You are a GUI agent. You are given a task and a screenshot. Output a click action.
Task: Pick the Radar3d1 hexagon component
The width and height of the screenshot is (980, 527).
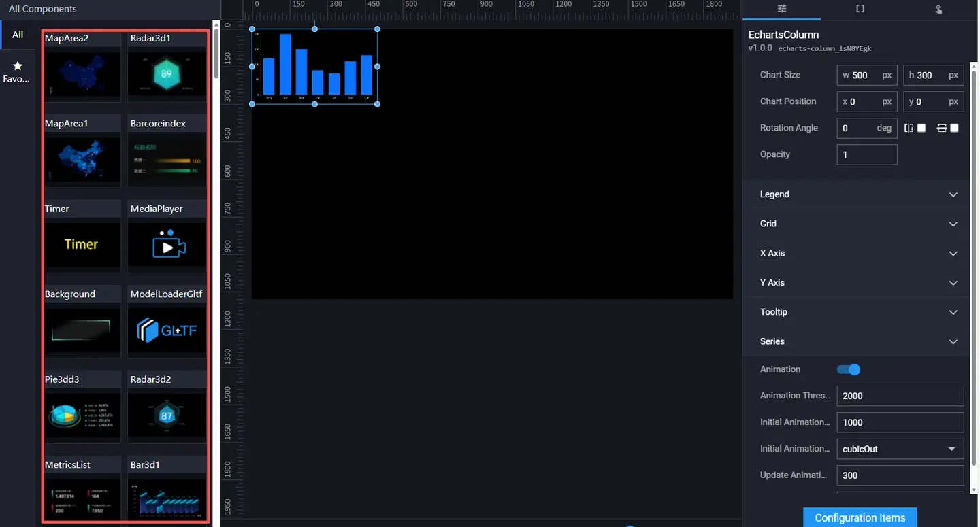[x=167, y=74]
